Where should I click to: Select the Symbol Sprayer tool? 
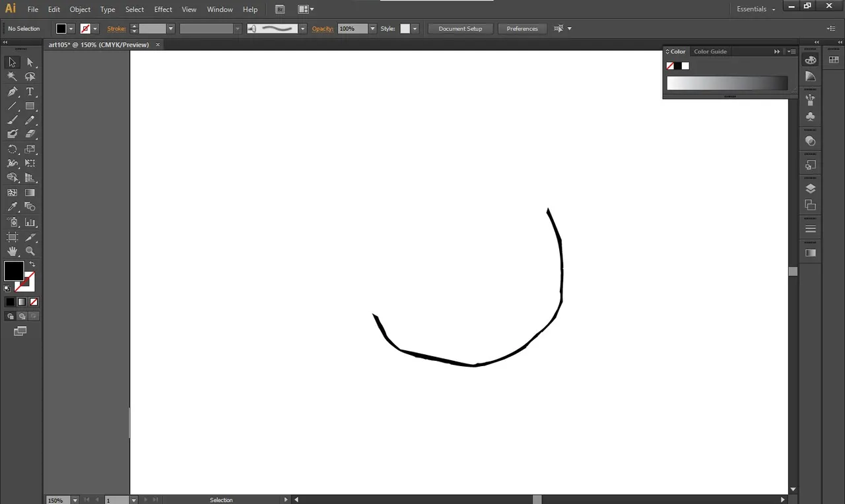click(12, 222)
